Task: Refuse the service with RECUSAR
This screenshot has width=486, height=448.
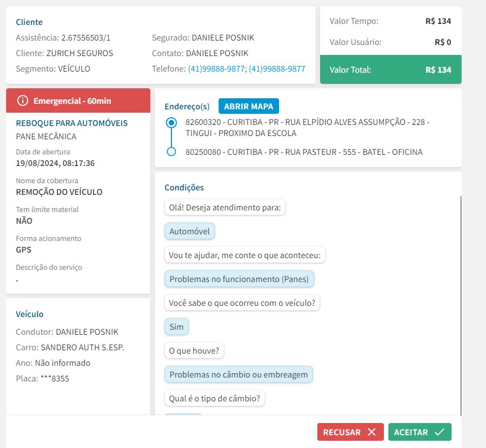Action: (x=350, y=432)
